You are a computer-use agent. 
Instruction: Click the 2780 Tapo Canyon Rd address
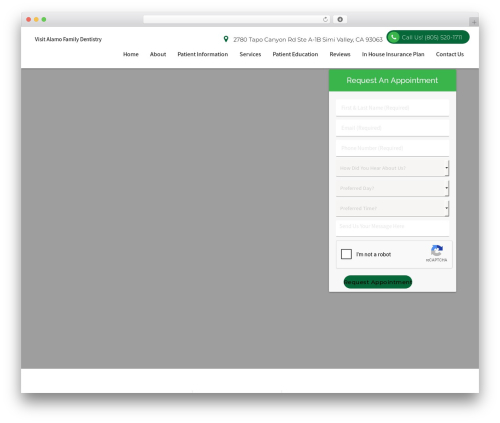308,40
